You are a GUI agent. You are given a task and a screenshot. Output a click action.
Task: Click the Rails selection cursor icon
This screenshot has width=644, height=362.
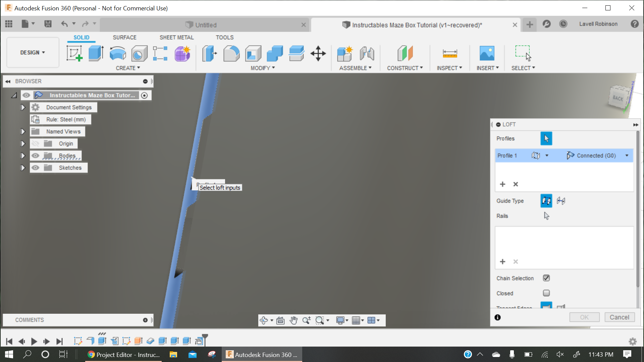tap(546, 216)
